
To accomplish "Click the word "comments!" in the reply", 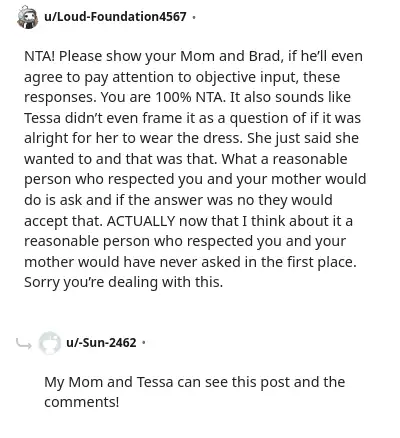I will [81, 402].
